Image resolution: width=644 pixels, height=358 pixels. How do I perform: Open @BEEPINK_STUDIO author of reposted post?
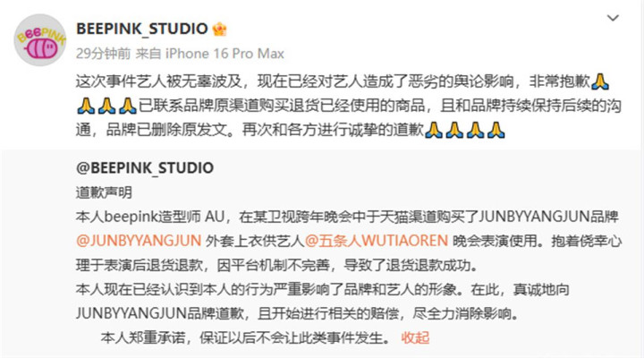tap(145, 167)
